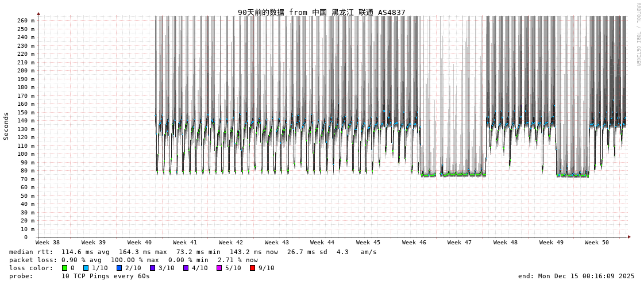
Task: Click the 100 m y-axis tick label
Action: (x=25, y=154)
